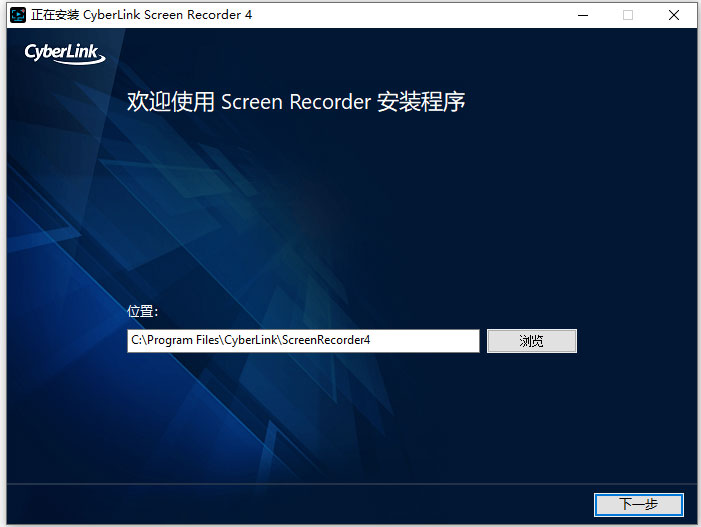701x527 pixels.
Task: Click the CyberLink logo
Action: tap(65, 54)
